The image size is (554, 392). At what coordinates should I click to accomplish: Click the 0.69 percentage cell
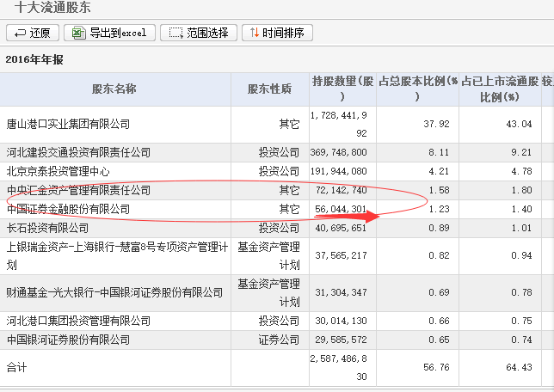coord(440,293)
